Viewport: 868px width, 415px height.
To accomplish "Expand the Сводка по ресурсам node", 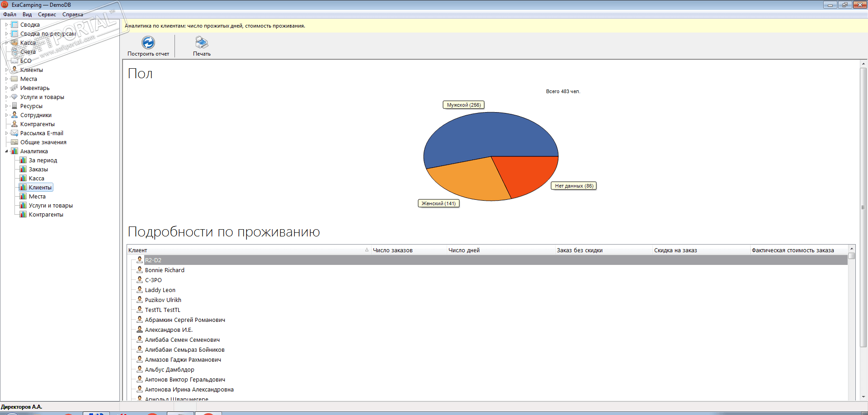I will pos(6,33).
